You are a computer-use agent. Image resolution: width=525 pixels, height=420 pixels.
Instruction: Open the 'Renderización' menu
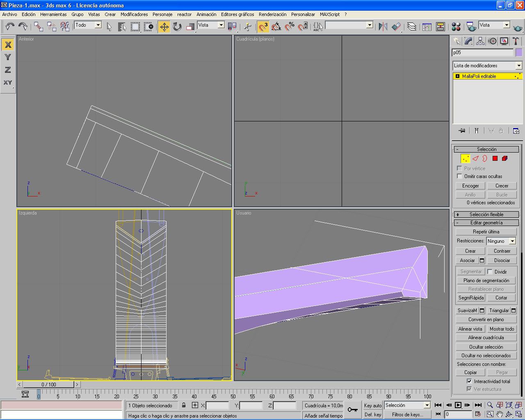click(273, 14)
